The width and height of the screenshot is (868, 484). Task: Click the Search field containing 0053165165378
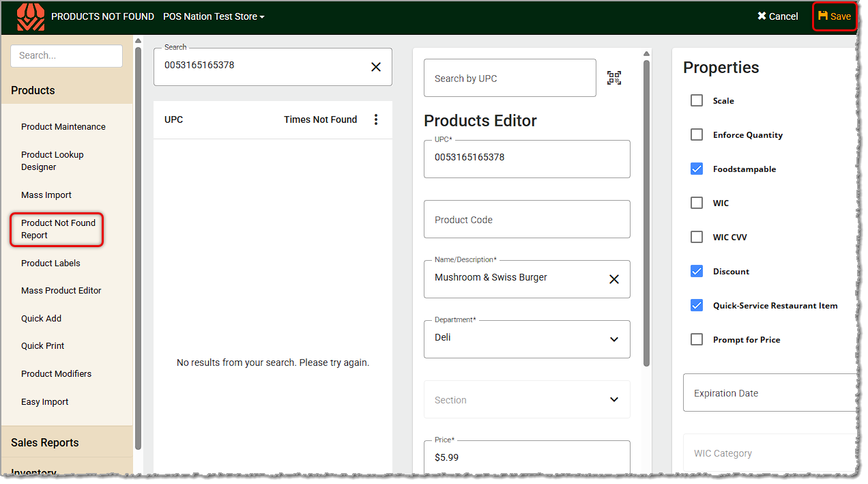coord(273,67)
